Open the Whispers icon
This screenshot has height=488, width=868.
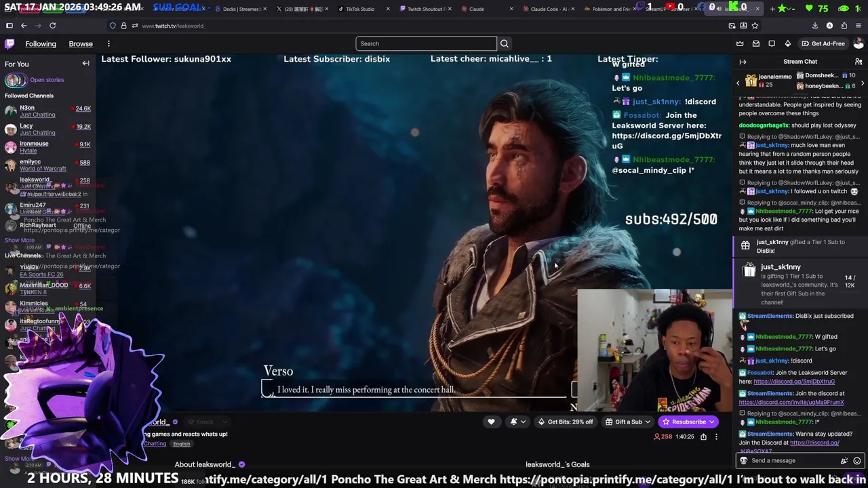(x=772, y=44)
